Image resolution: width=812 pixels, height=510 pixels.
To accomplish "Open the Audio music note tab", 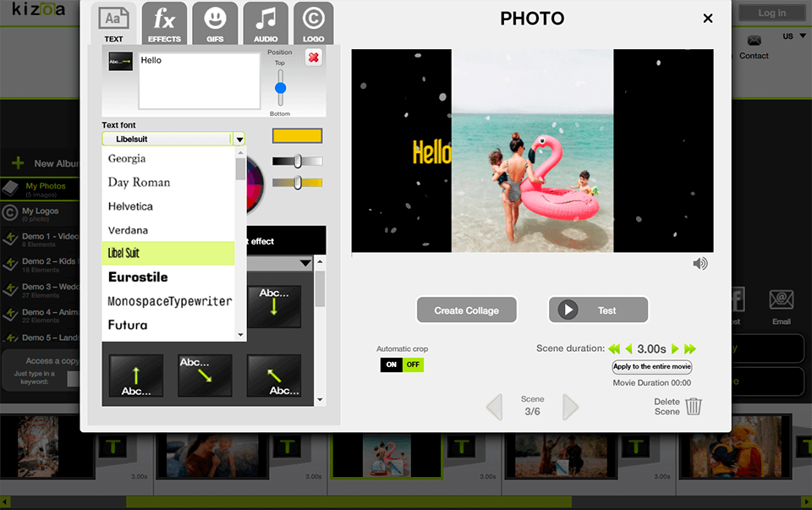I will click(266, 24).
